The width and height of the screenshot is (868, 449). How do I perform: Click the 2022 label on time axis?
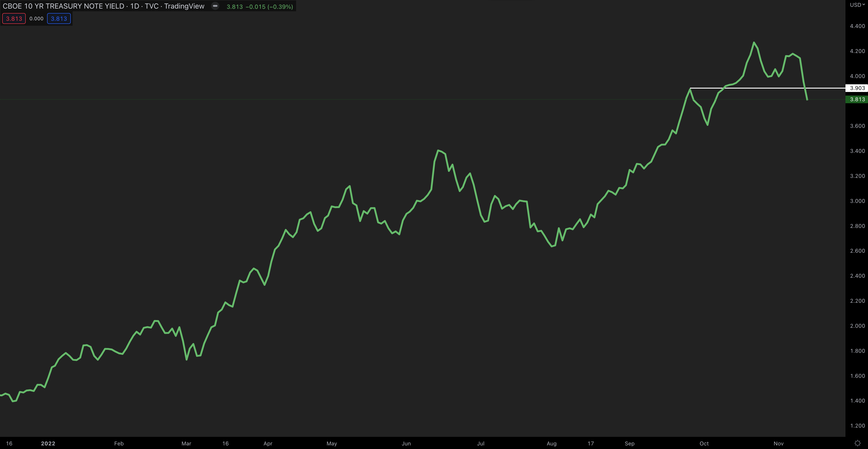tap(48, 444)
